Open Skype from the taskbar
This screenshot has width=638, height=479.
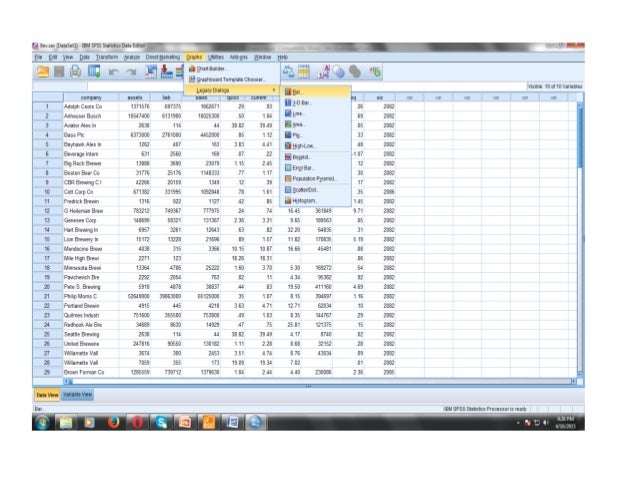pos(161,423)
